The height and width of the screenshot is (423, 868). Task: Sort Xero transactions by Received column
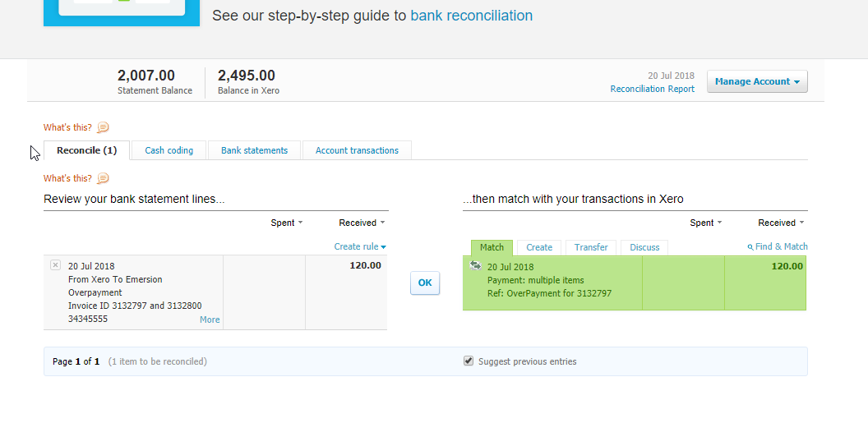coord(780,223)
